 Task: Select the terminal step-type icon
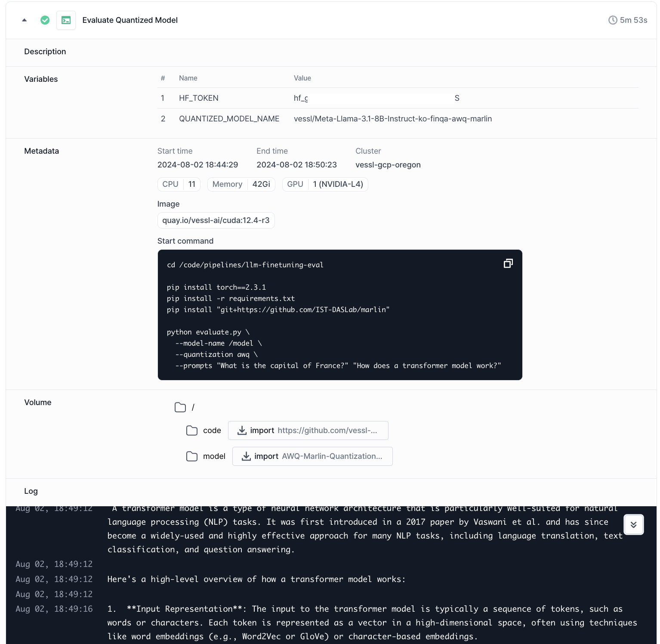(x=66, y=20)
